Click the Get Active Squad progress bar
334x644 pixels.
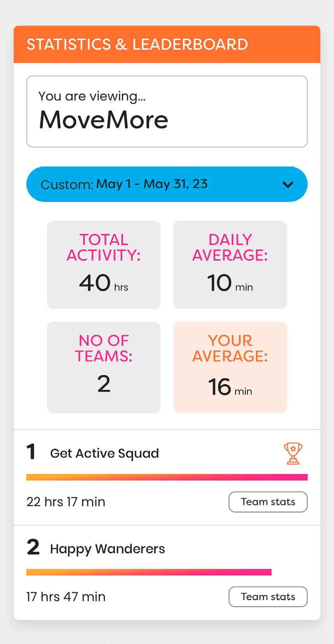(167, 477)
